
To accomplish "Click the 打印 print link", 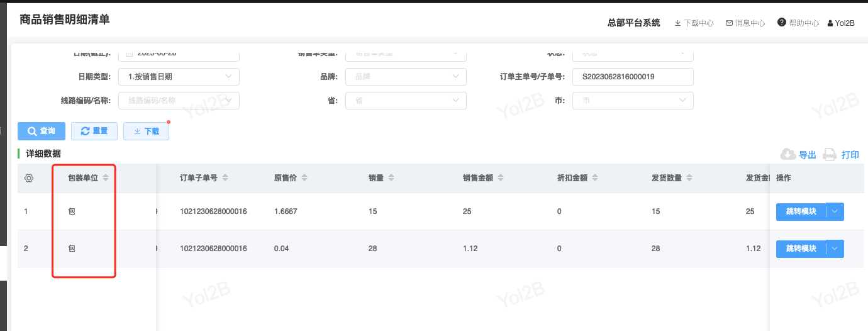I will point(850,155).
